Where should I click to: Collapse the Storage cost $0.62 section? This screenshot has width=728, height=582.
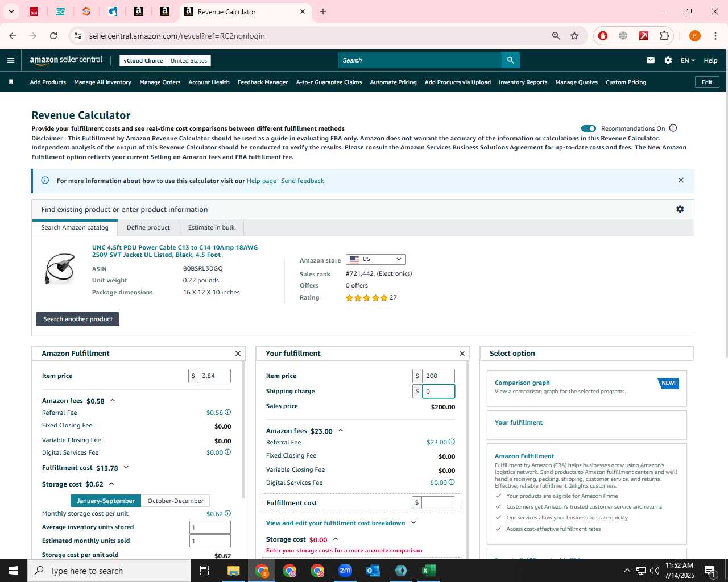(111, 484)
